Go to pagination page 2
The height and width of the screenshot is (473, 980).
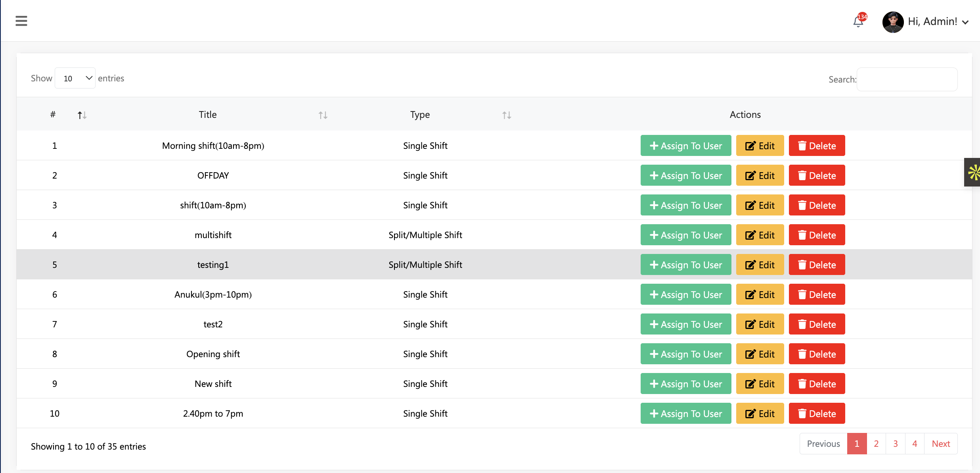click(x=876, y=444)
